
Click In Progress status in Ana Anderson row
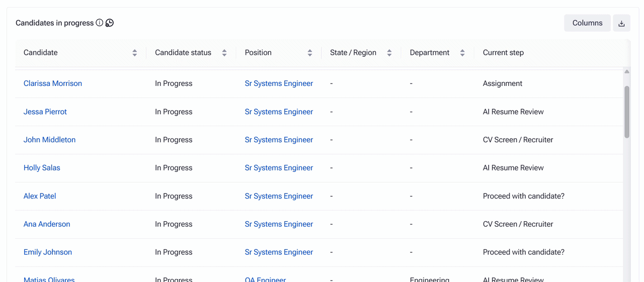click(174, 224)
